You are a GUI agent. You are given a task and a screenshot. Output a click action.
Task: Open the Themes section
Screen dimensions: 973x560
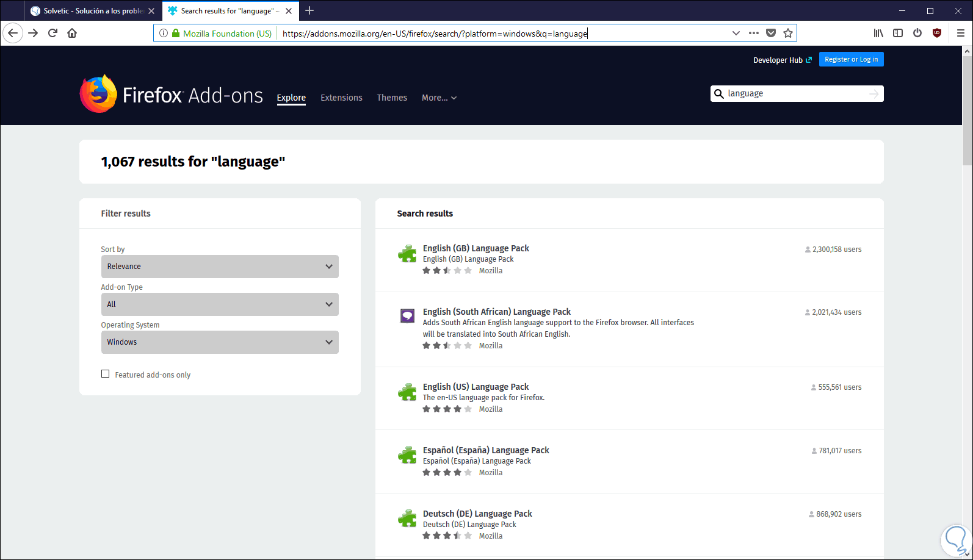[392, 98]
